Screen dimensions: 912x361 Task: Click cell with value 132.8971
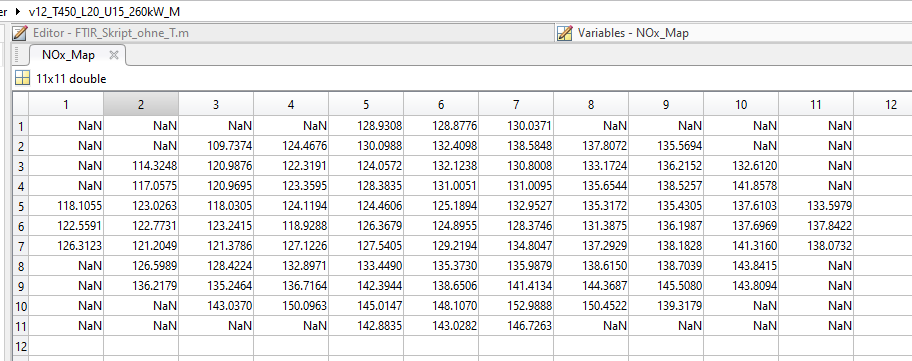coord(291,266)
